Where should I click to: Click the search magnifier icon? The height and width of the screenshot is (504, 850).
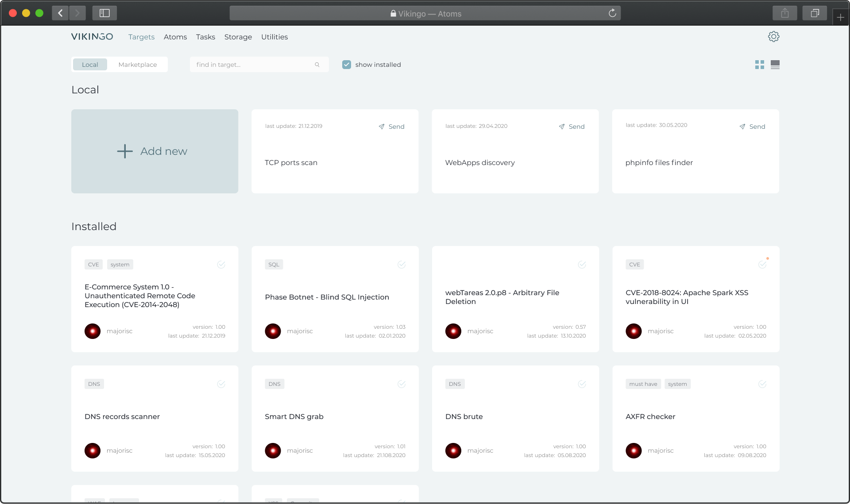pyautogui.click(x=317, y=65)
